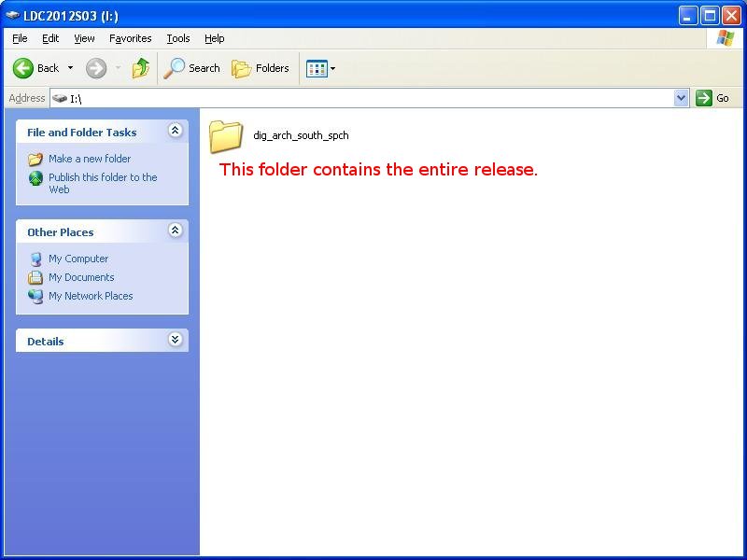Select the dig_arch_south_spch folder icon

226,136
